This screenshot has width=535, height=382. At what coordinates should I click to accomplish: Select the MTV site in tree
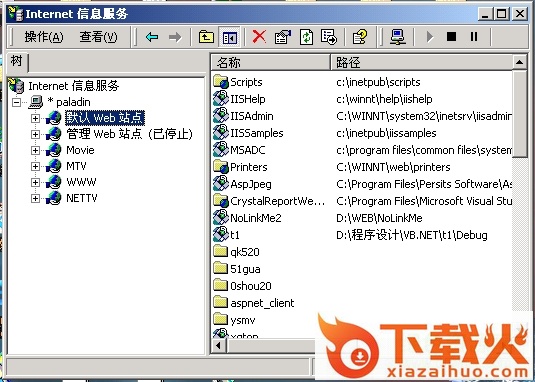[x=76, y=166]
